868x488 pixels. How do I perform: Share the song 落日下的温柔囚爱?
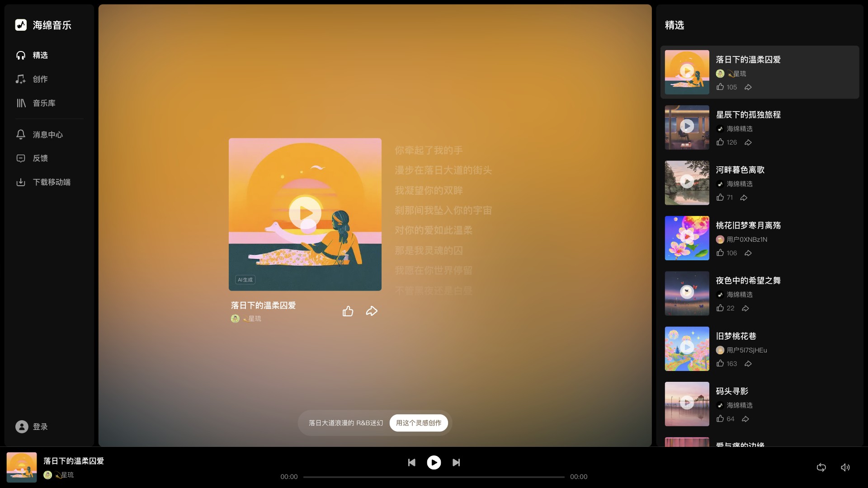(371, 311)
